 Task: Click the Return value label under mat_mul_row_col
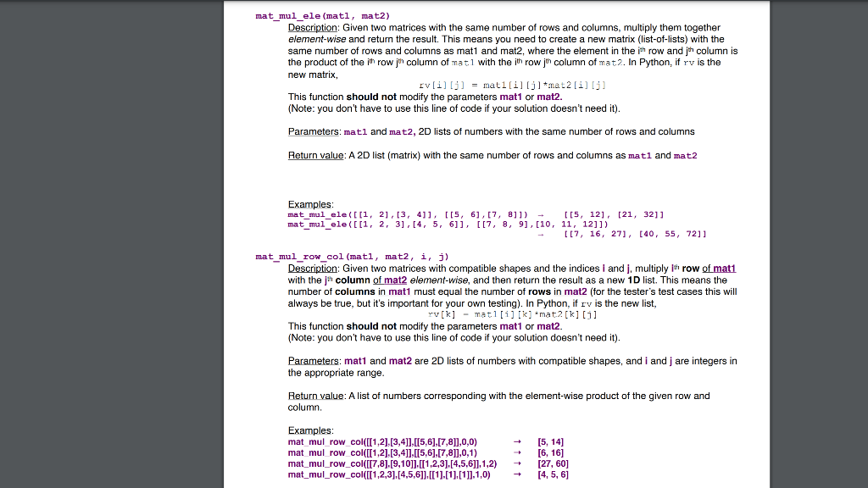coord(314,396)
